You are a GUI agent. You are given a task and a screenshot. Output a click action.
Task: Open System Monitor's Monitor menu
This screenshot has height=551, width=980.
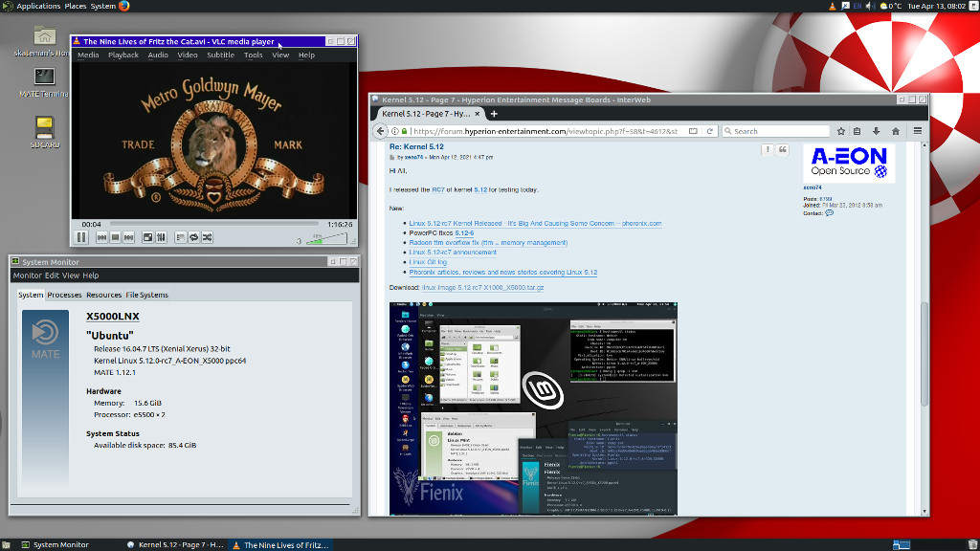pyautogui.click(x=28, y=275)
